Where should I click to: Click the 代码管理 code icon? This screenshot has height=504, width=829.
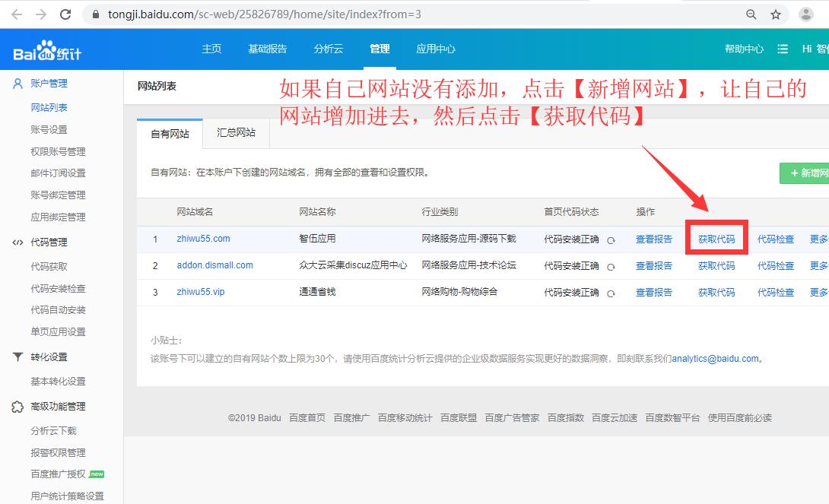pos(17,242)
